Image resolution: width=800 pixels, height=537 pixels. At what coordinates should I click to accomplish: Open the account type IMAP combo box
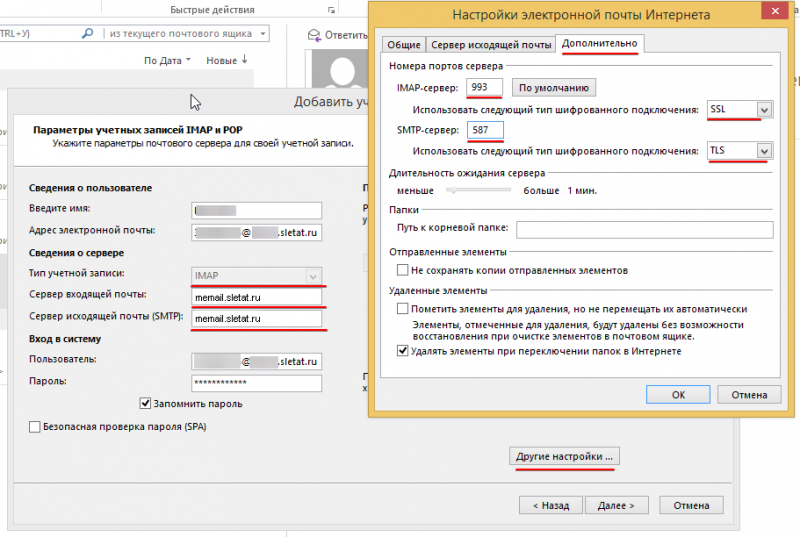[x=257, y=275]
